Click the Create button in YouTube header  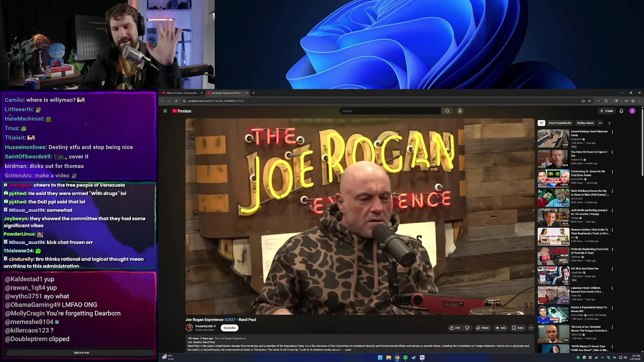pyautogui.click(x=606, y=111)
